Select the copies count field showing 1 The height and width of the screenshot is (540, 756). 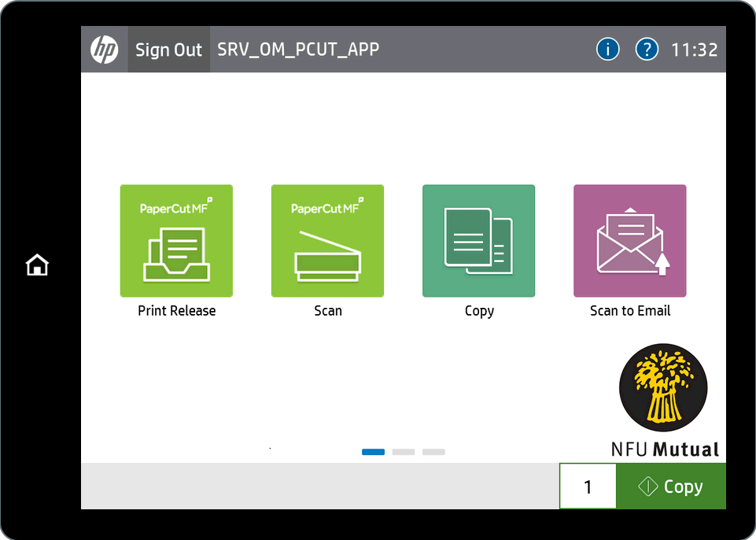(x=588, y=486)
